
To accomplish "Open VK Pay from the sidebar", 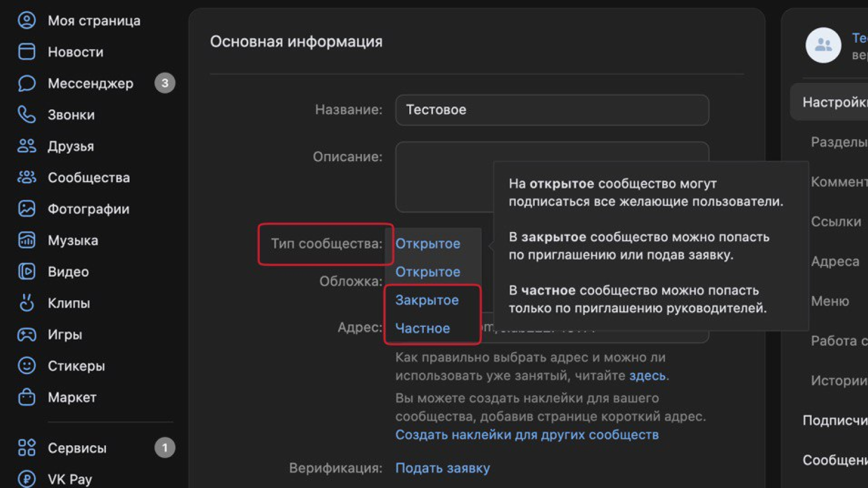I will [70, 480].
